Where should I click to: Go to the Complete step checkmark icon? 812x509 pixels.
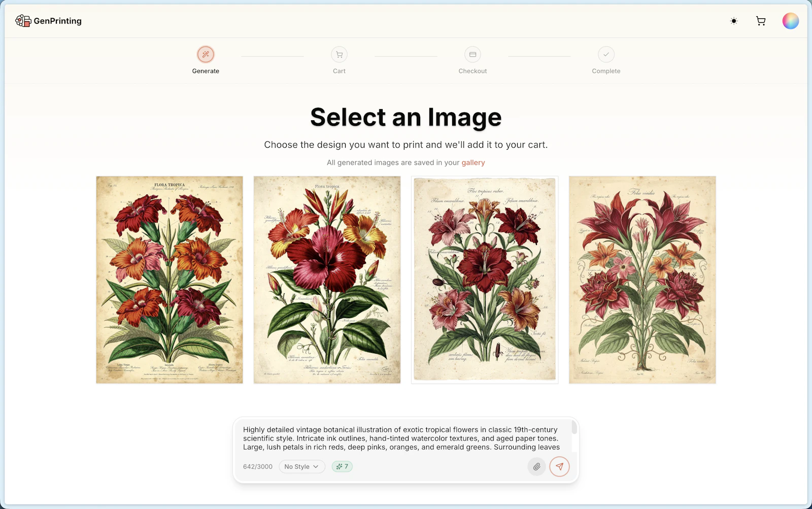click(x=606, y=54)
